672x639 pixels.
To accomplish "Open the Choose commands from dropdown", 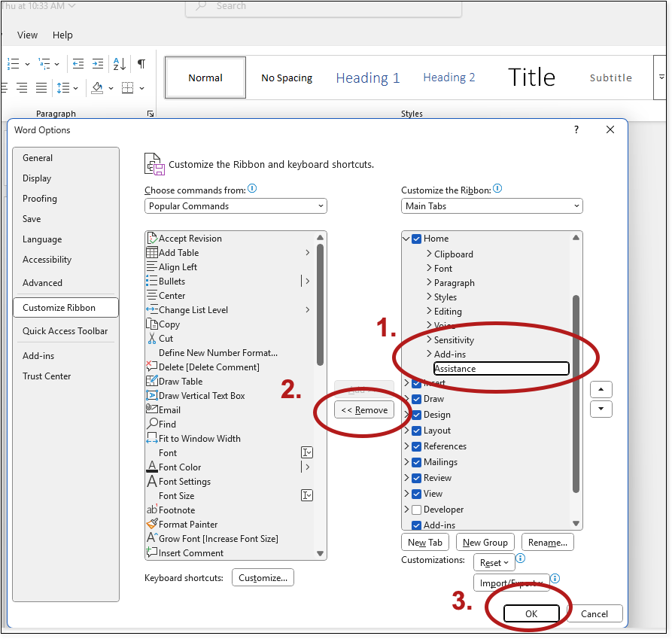I will 236,206.
